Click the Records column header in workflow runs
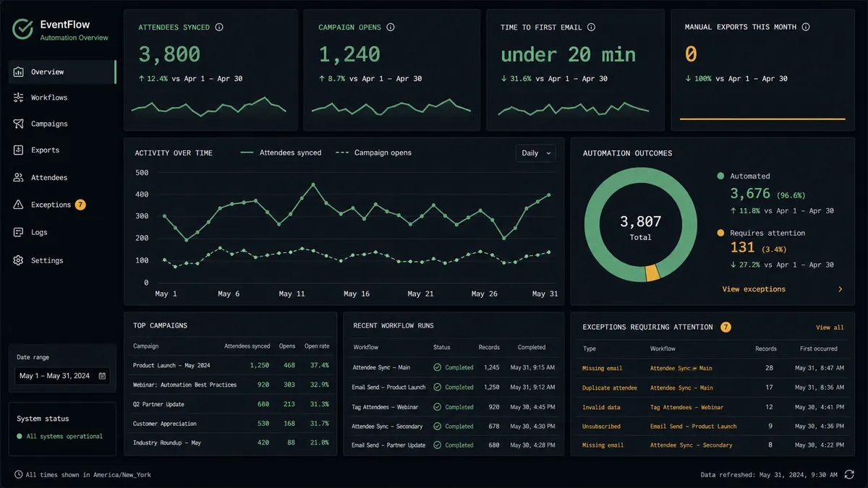 click(489, 347)
